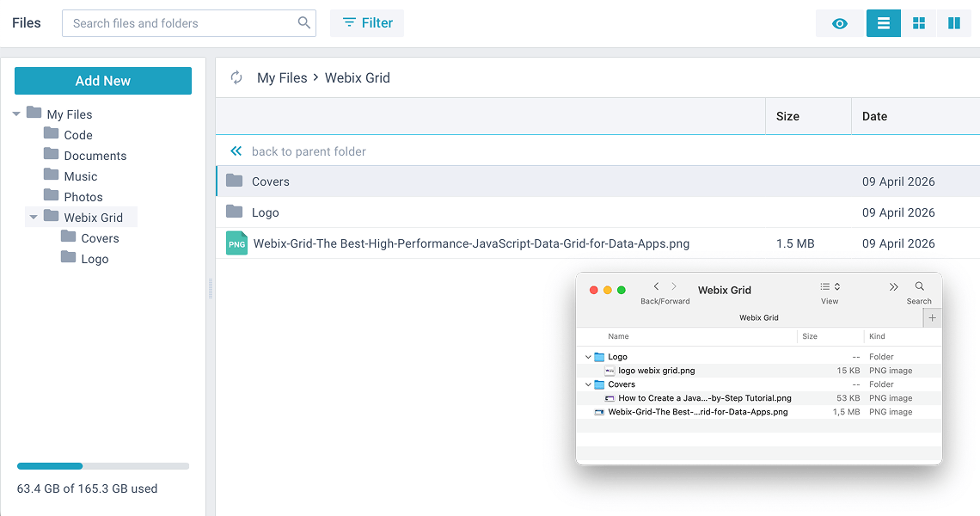Switch to the list table view
Image resolution: width=980 pixels, height=516 pixels.
(x=884, y=23)
